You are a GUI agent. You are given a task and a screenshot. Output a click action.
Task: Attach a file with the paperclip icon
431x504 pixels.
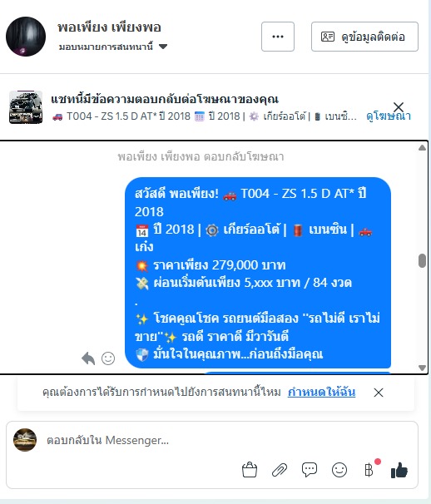pos(280,470)
